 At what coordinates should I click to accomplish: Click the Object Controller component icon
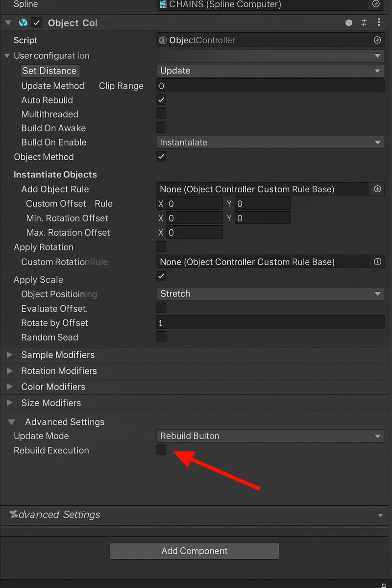coord(23,23)
